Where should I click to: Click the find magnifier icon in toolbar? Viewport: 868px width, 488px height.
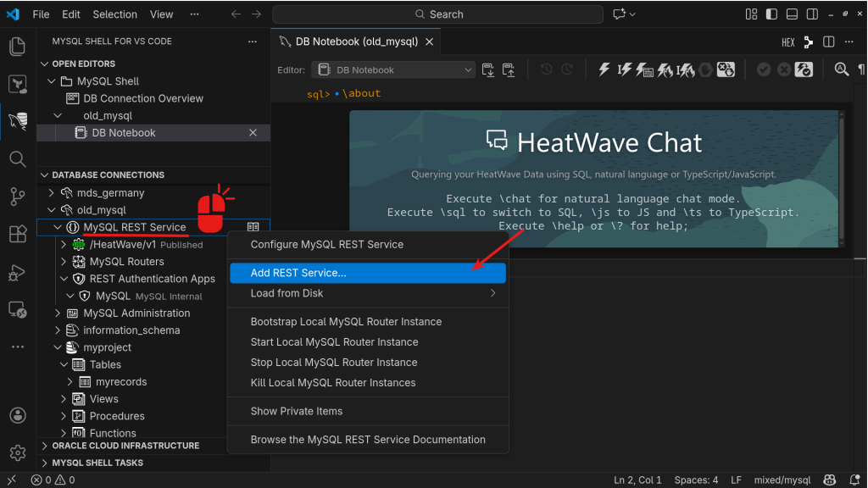(x=842, y=69)
